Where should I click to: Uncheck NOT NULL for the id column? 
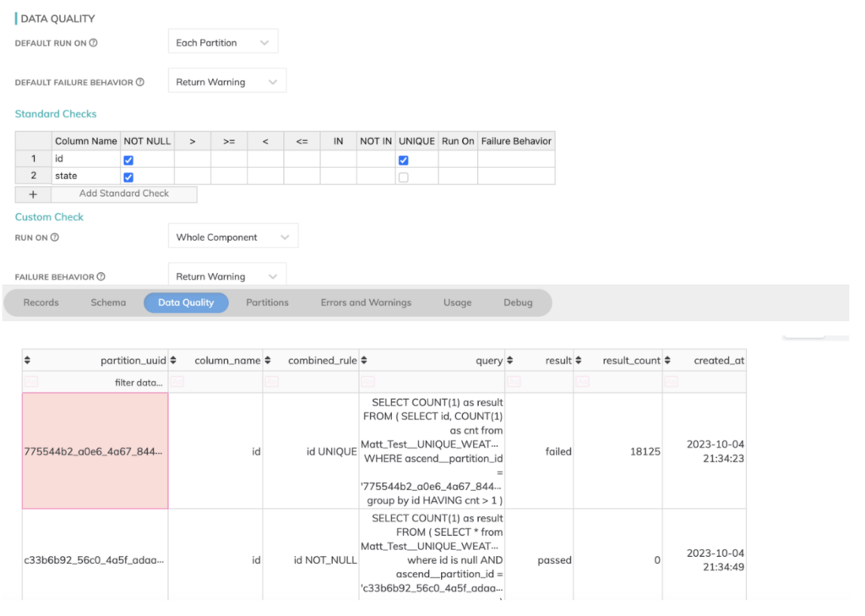pyautogui.click(x=128, y=160)
